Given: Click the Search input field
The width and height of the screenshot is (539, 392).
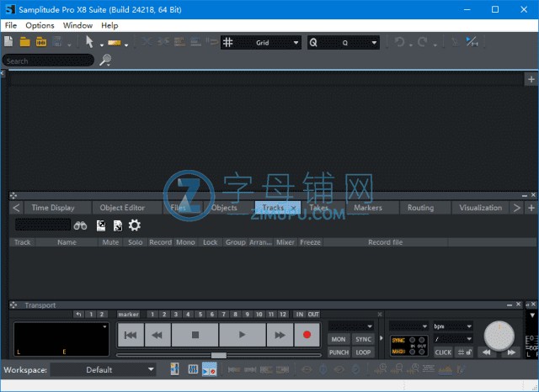Looking at the screenshot, I should tap(48, 61).
